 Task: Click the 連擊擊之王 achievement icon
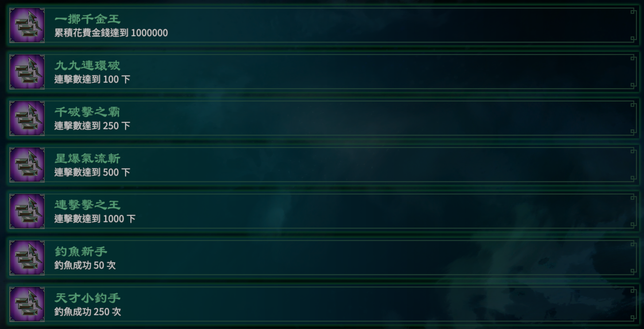click(x=27, y=211)
